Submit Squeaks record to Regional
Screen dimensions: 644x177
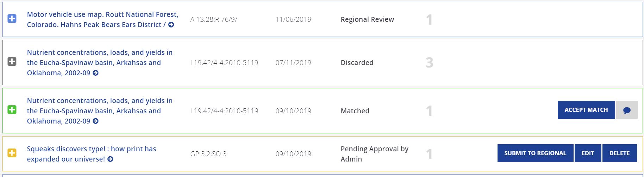click(535, 153)
